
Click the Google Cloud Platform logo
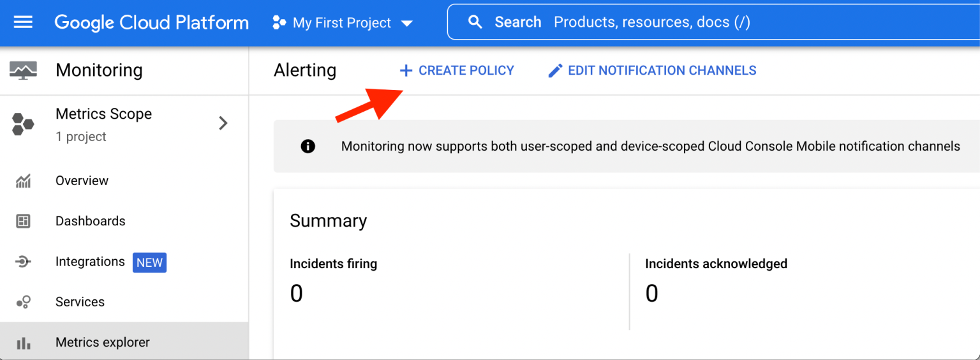151,22
